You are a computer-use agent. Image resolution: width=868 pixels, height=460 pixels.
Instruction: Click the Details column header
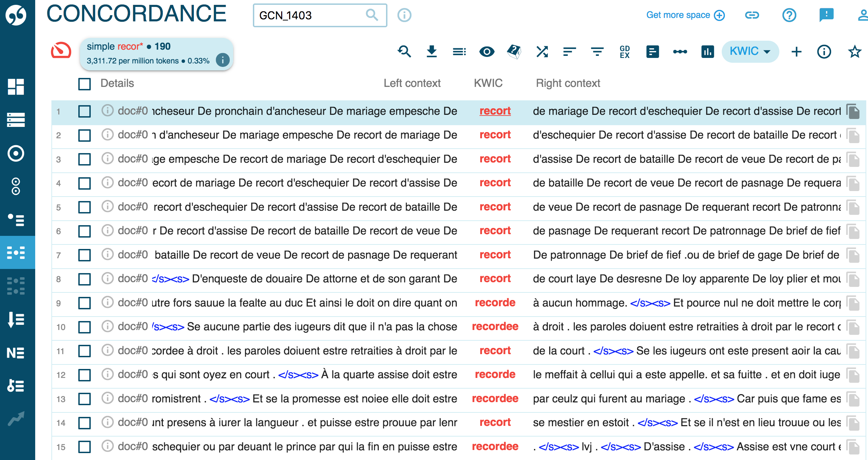tap(117, 83)
